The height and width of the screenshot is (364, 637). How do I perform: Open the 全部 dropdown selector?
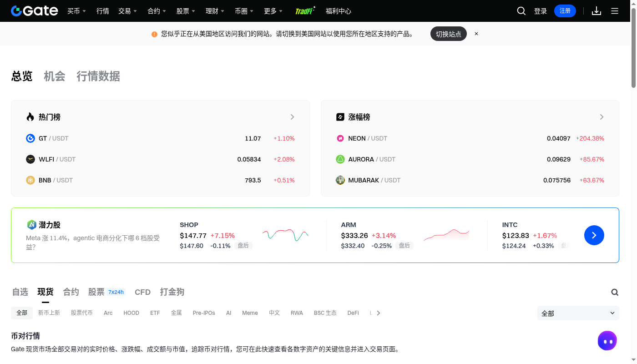pyautogui.click(x=578, y=313)
